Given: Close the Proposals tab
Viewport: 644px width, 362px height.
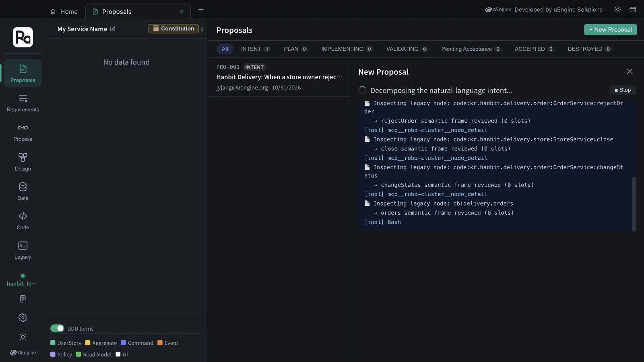Looking at the screenshot, I should point(182,12).
